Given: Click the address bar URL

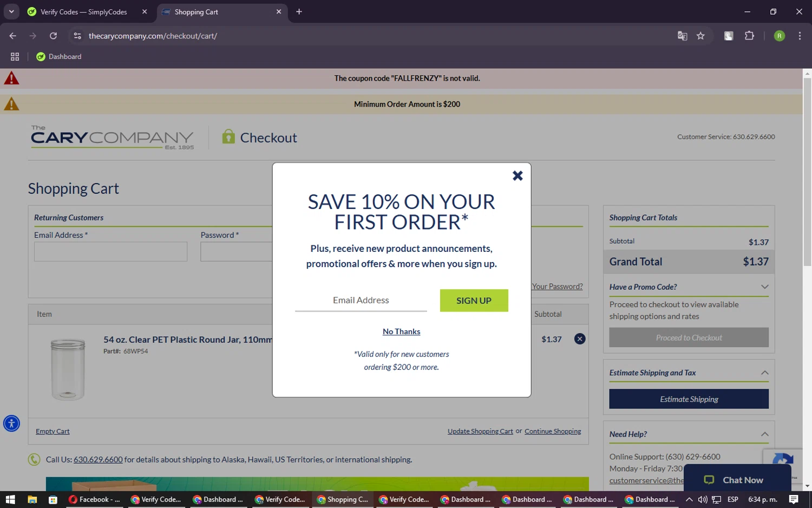Looking at the screenshot, I should [153, 36].
